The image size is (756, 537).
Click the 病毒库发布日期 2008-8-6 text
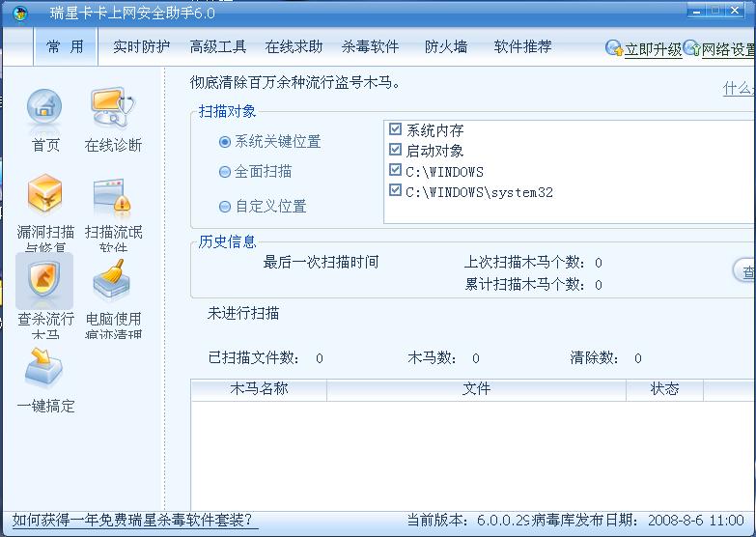point(637,521)
